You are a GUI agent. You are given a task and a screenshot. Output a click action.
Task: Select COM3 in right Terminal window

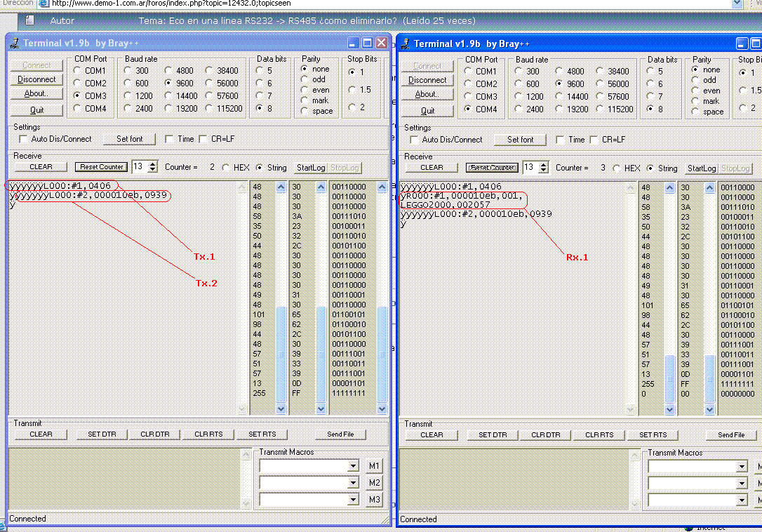(468, 96)
